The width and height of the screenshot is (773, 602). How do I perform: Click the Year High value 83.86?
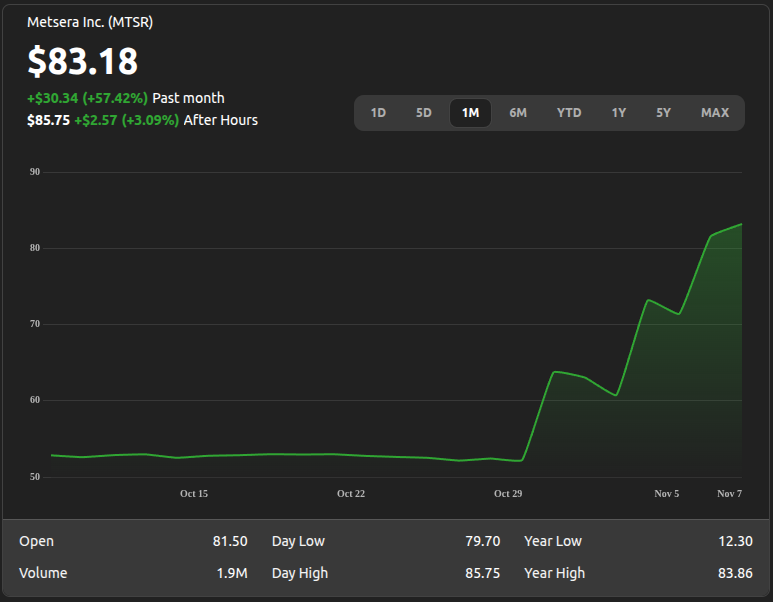coord(735,573)
